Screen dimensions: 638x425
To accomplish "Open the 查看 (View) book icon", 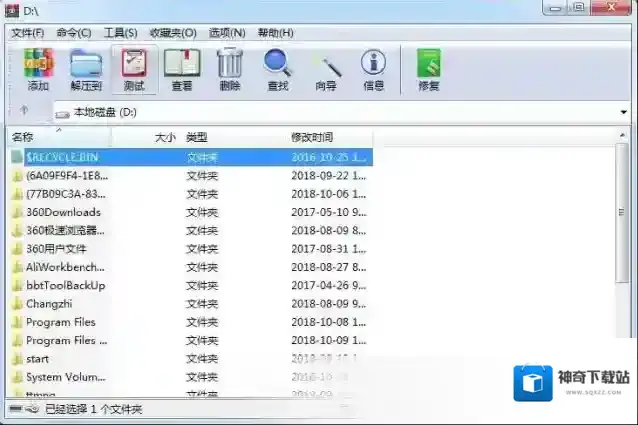I will (181, 68).
